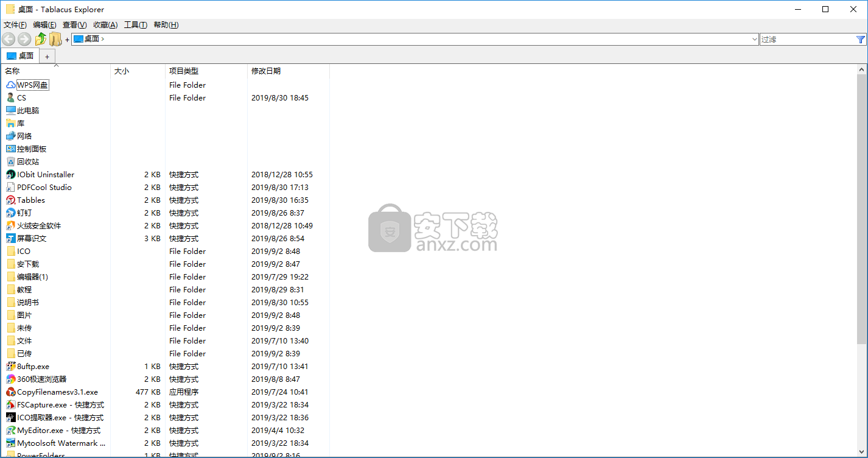Click the 477 KB size cell
This screenshot has height=458, width=868.
point(148,392)
